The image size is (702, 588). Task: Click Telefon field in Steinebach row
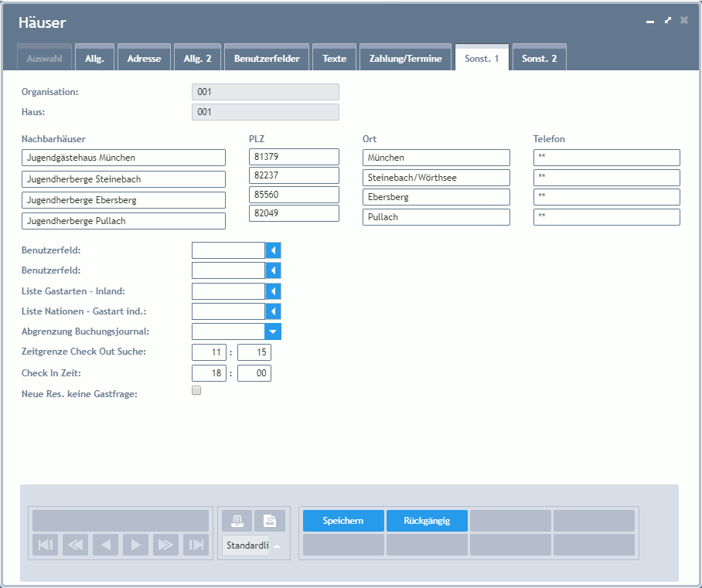[607, 178]
